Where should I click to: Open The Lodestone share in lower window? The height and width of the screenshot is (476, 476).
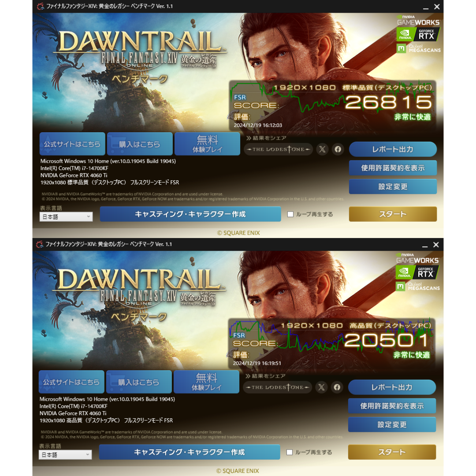pos(277,387)
